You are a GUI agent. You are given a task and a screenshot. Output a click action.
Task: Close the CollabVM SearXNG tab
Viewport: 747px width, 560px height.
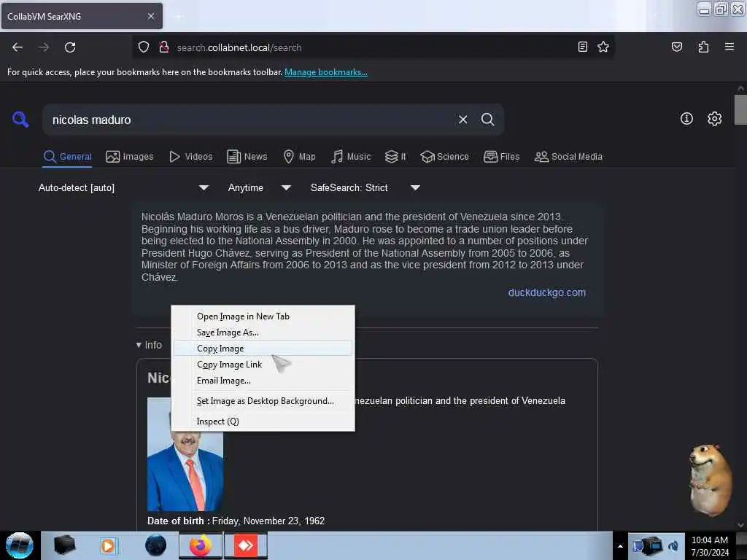(x=150, y=16)
